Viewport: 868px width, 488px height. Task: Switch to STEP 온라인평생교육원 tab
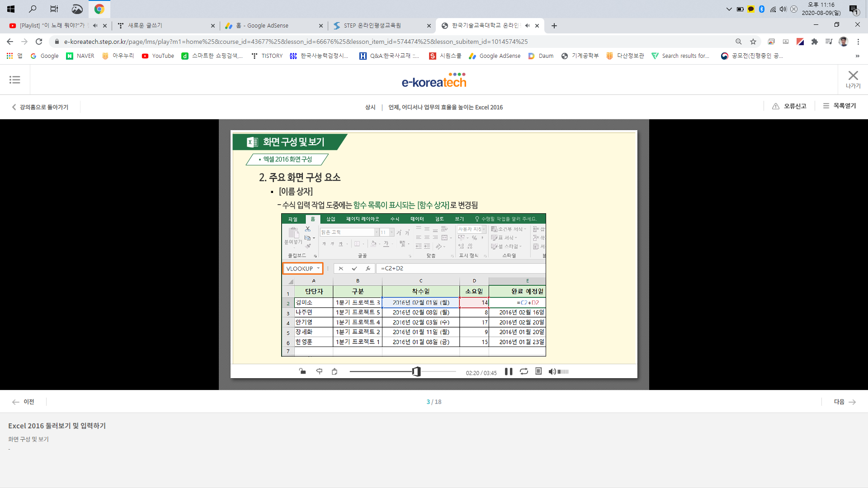click(x=372, y=26)
